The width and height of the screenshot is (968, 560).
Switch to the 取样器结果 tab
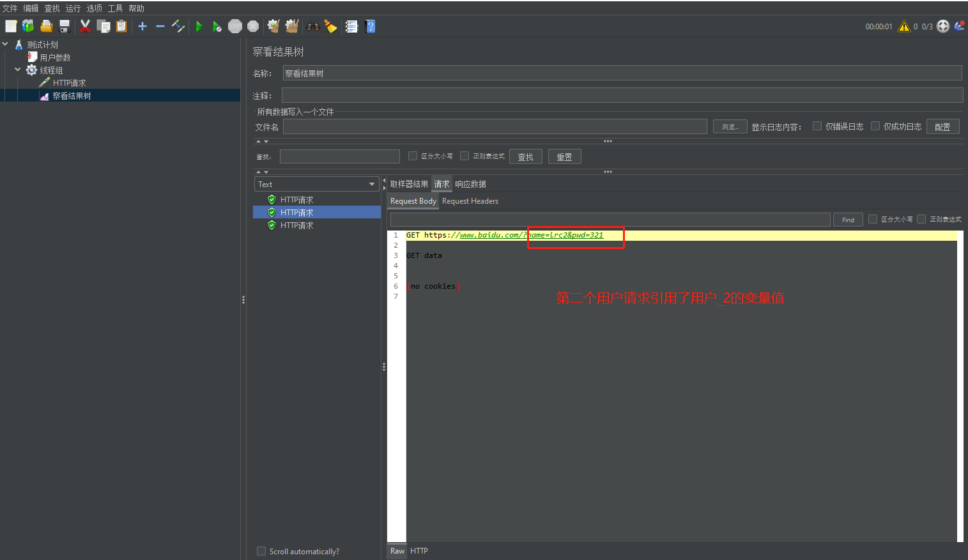[x=409, y=184]
